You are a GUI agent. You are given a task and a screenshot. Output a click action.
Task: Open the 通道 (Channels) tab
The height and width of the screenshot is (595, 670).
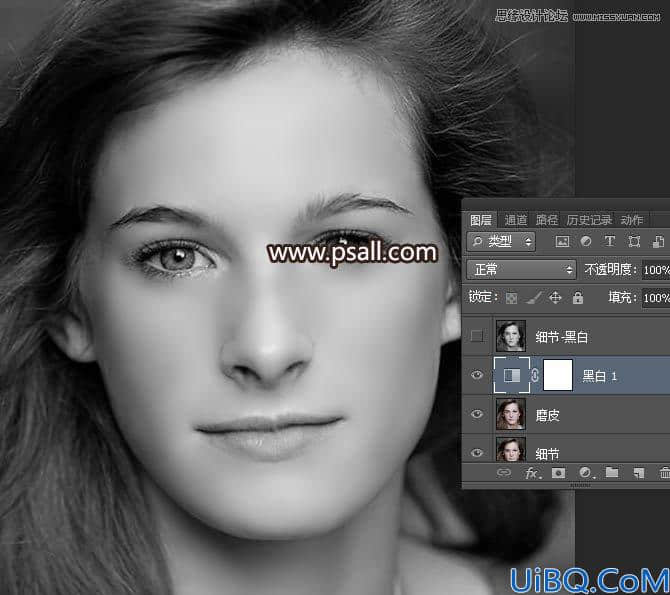click(x=515, y=220)
